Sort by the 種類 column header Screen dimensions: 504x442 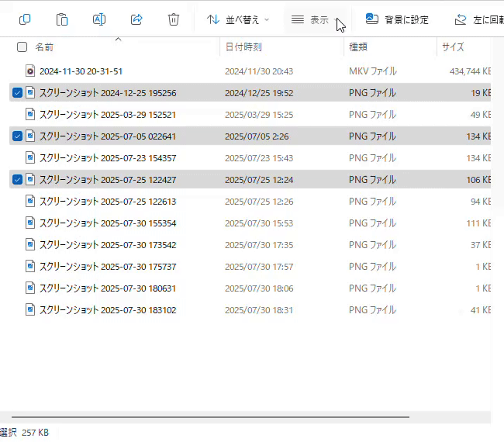358,47
